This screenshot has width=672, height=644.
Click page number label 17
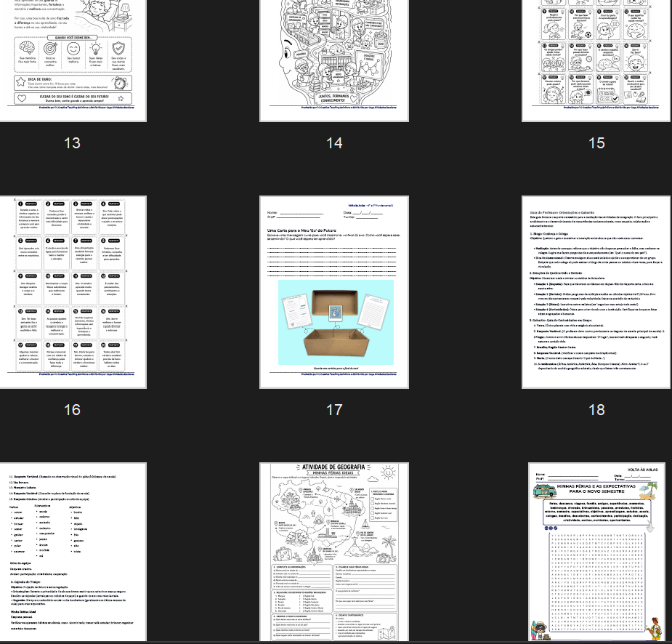pos(334,409)
